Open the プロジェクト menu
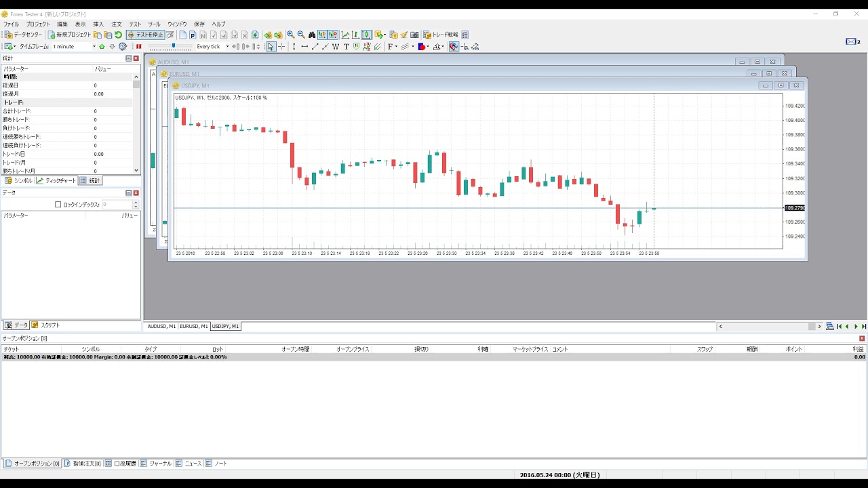Screen dimensions: 868x488 click(38, 24)
